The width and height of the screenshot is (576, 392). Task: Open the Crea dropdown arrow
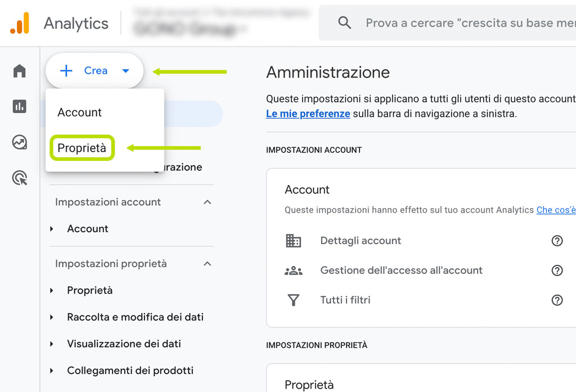pos(124,70)
